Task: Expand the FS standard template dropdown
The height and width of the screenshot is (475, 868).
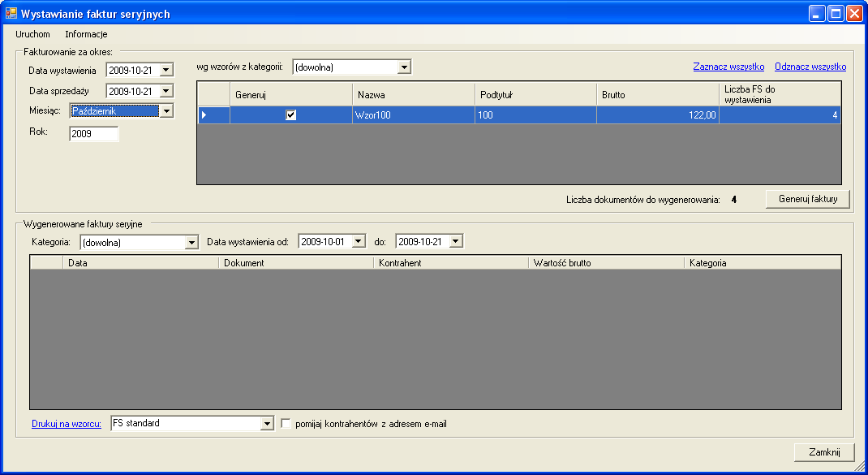Action: coord(268,424)
